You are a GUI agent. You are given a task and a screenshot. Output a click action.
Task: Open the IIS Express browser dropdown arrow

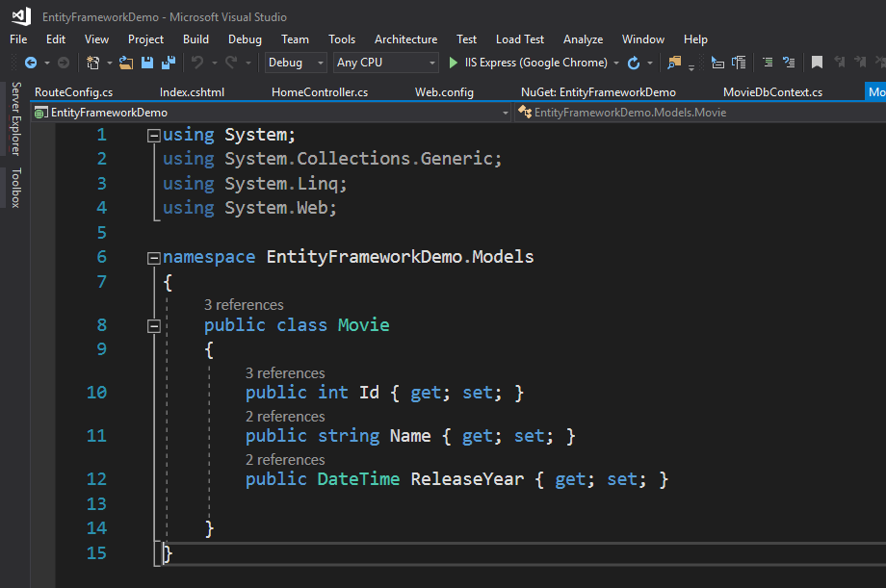click(x=616, y=63)
